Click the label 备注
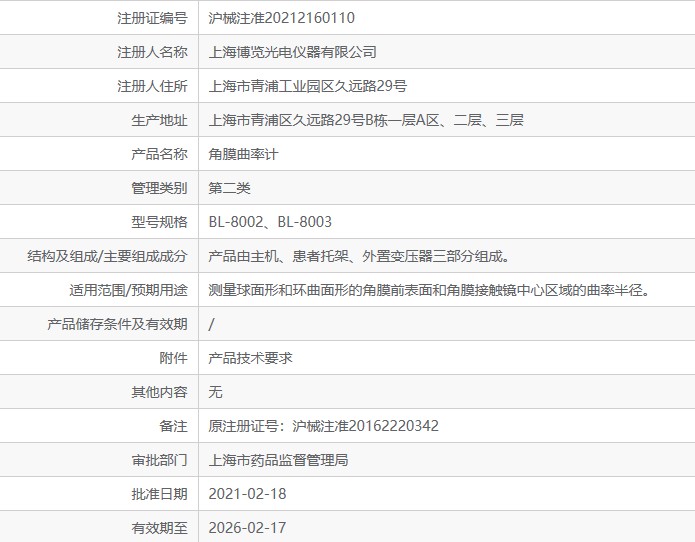The image size is (695, 542). point(173,426)
